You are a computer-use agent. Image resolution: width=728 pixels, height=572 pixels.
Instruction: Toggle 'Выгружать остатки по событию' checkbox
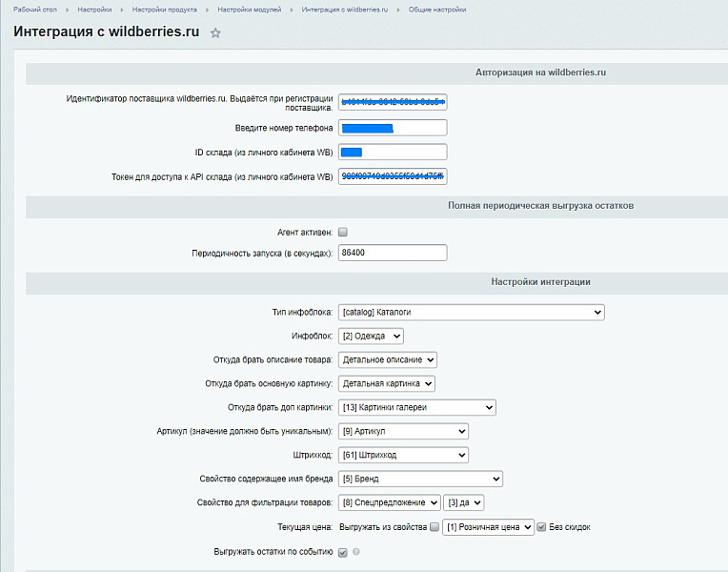point(343,551)
